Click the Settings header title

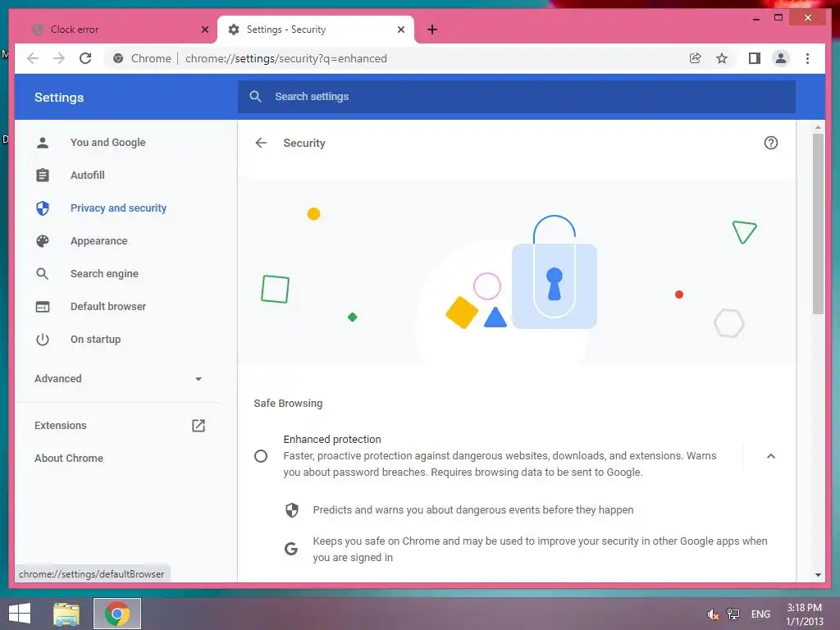(59, 98)
